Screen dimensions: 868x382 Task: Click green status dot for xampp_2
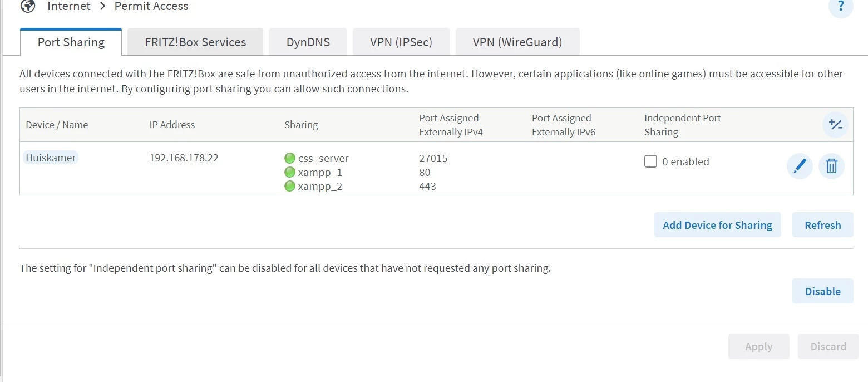tap(289, 186)
